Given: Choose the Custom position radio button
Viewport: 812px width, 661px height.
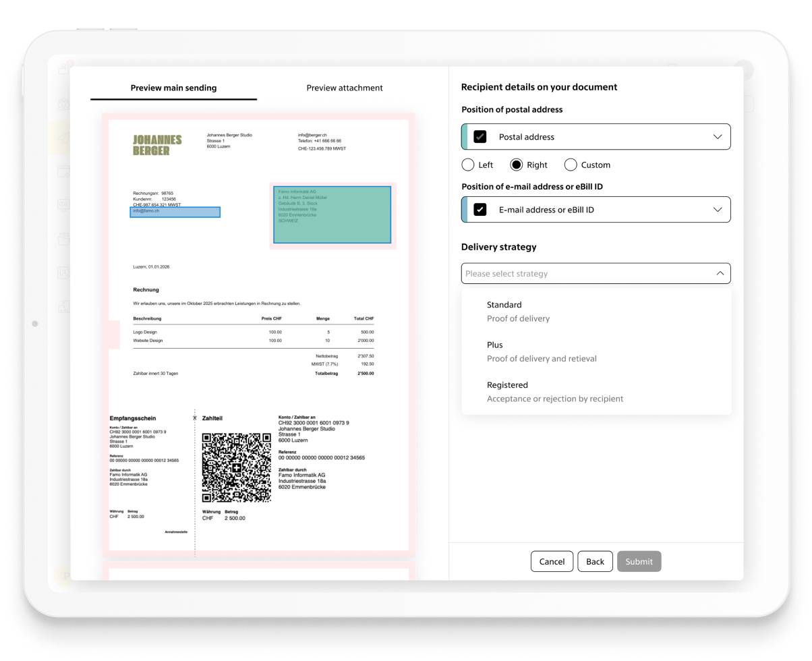Looking at the screenshot, I should (x=571, y=165).
